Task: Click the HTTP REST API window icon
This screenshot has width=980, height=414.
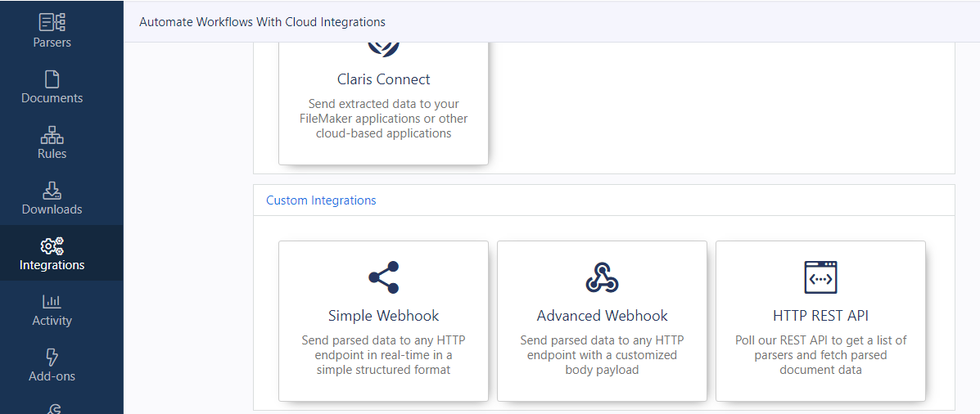Action: tap(820, 277)
